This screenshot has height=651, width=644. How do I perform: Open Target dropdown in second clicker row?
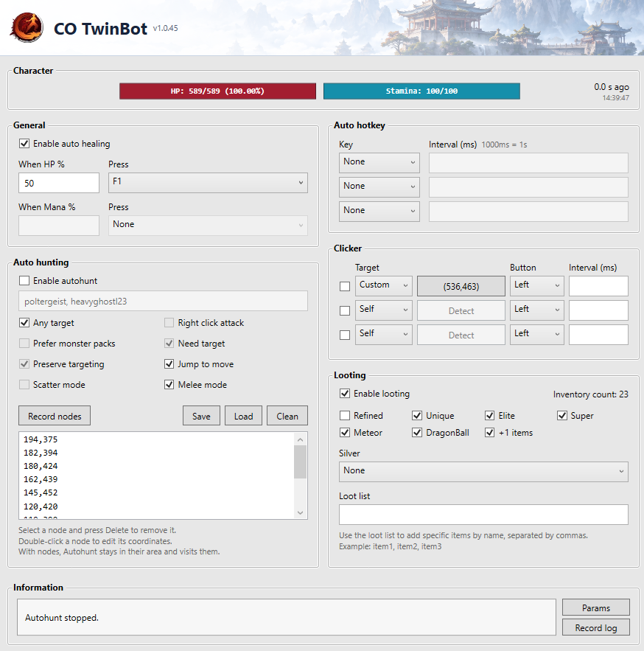(384, 310)
